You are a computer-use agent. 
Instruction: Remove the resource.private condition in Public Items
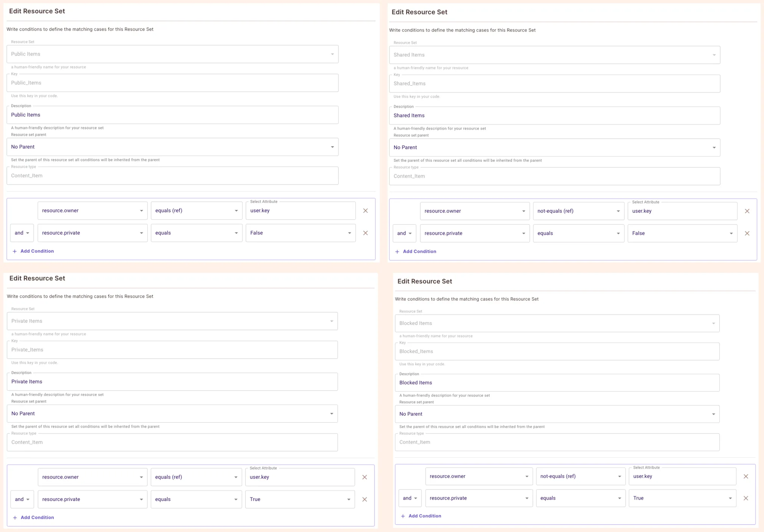(365, 233)
